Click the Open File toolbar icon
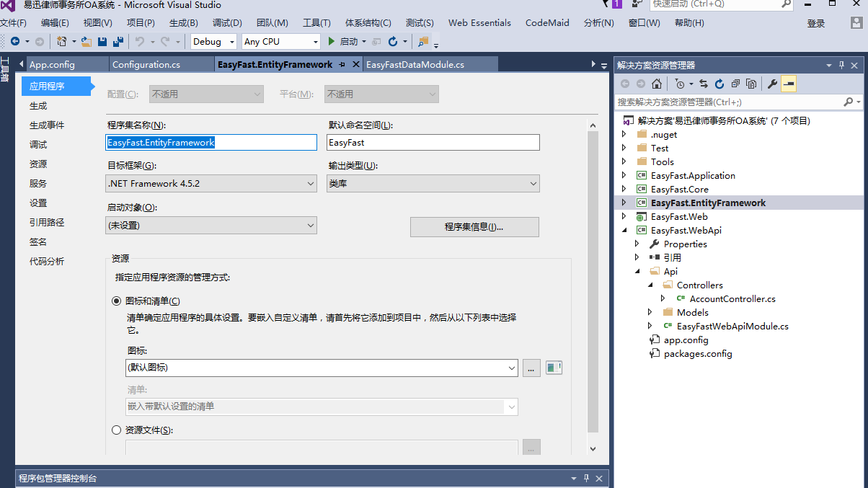This screenshot has height=488, width=868. (87, 42)
